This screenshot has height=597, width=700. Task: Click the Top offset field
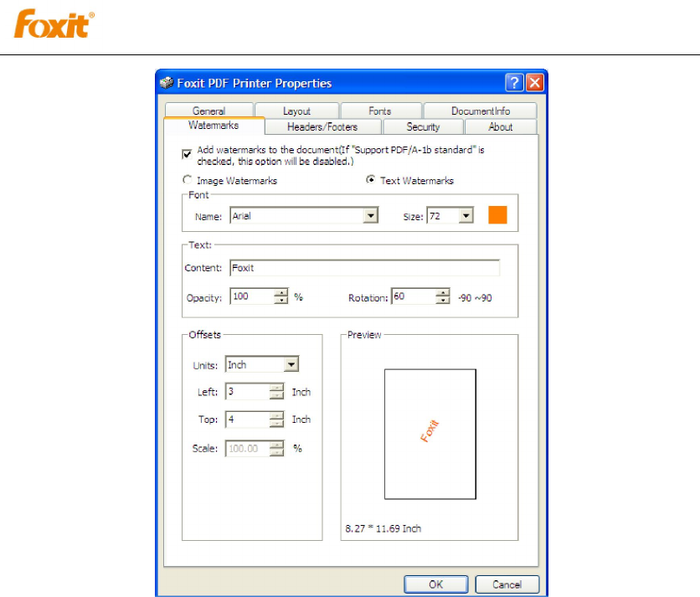point(248,419)
